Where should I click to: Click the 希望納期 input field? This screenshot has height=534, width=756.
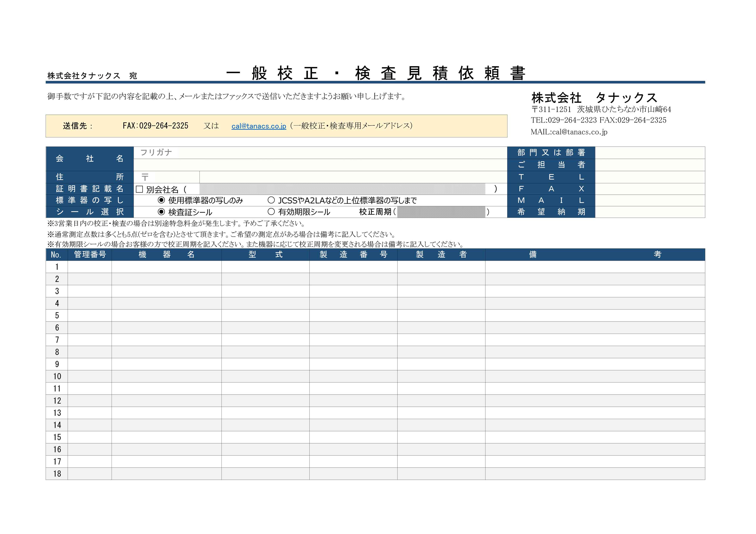[650, 212]
